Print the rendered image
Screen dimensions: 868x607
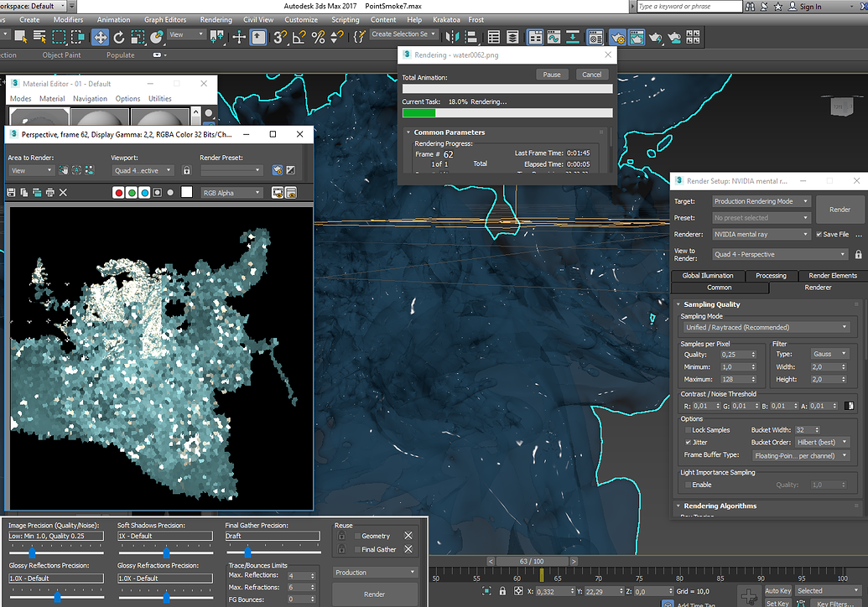[x=49, y=193]
